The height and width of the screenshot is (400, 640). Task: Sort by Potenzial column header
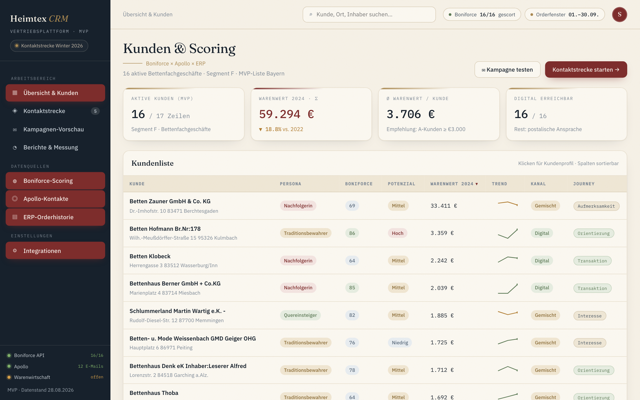coord(401,184)
